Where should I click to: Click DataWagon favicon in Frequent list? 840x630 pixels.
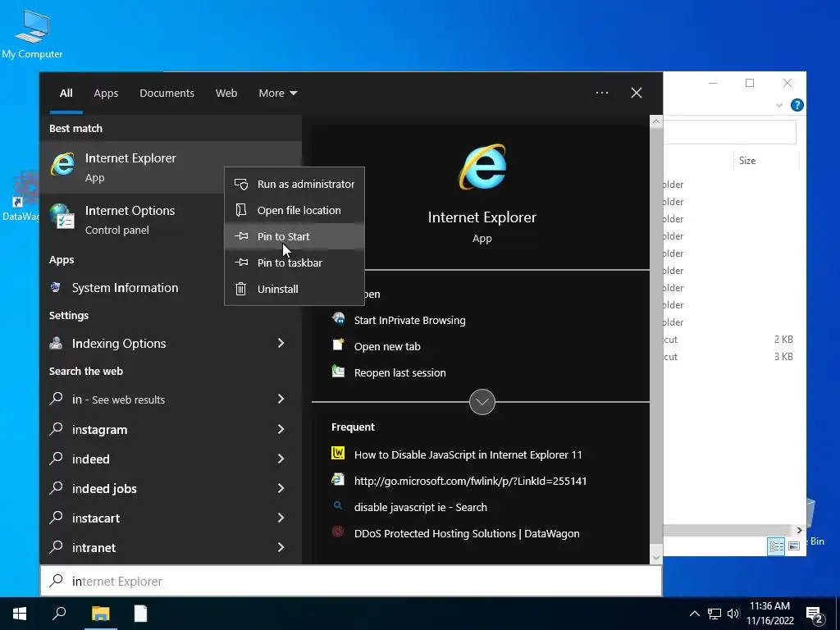[338, 532]
